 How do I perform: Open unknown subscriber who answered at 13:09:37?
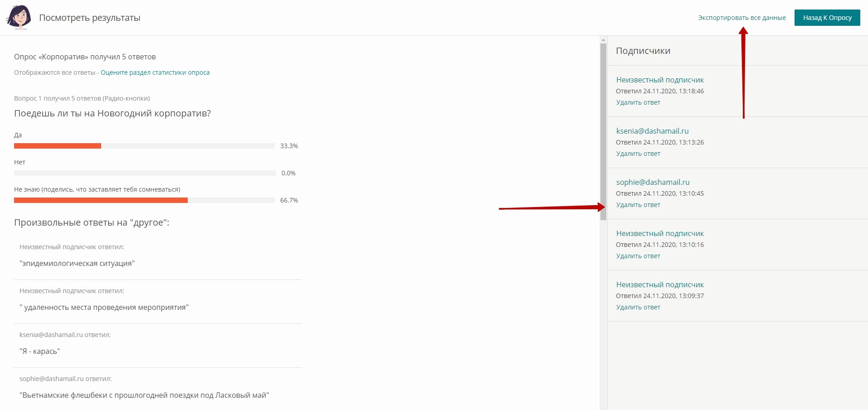tap(659, 285)
